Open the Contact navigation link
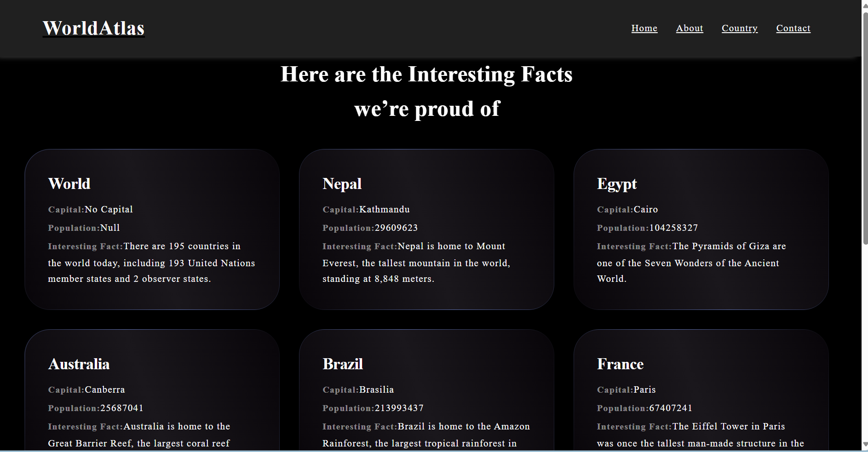 click(793, 28)
